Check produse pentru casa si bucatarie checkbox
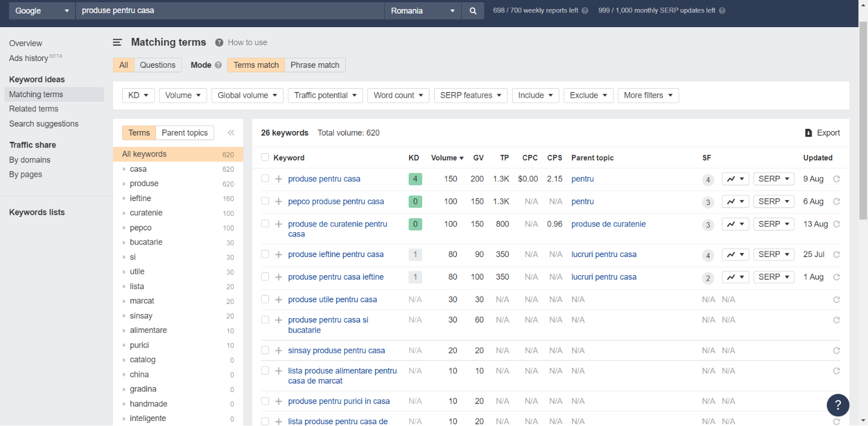868x426 pixels. coord(265,320)
